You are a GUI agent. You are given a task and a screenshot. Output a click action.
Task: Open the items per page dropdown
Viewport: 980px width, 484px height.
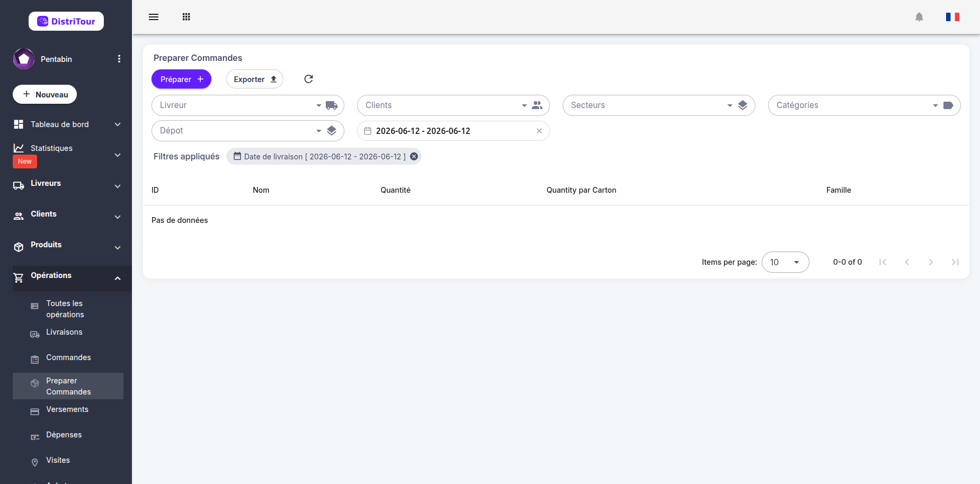786,262
